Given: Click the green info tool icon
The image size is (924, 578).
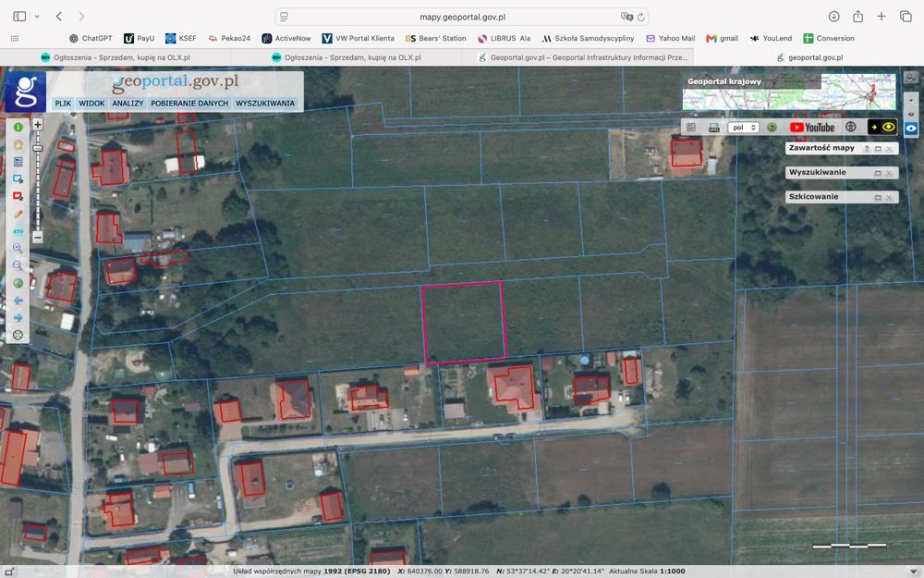Looking at the screenshot, I should pyautogui.click(x=18, y=128).
